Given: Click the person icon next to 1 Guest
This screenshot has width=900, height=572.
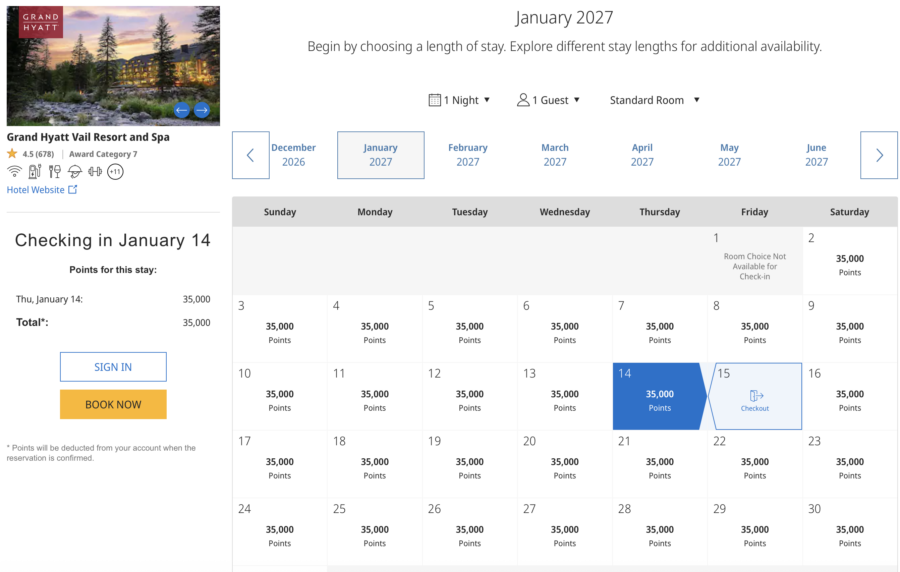Looking at the screenshot, I should pyautogui.click(x=523, y=100).
